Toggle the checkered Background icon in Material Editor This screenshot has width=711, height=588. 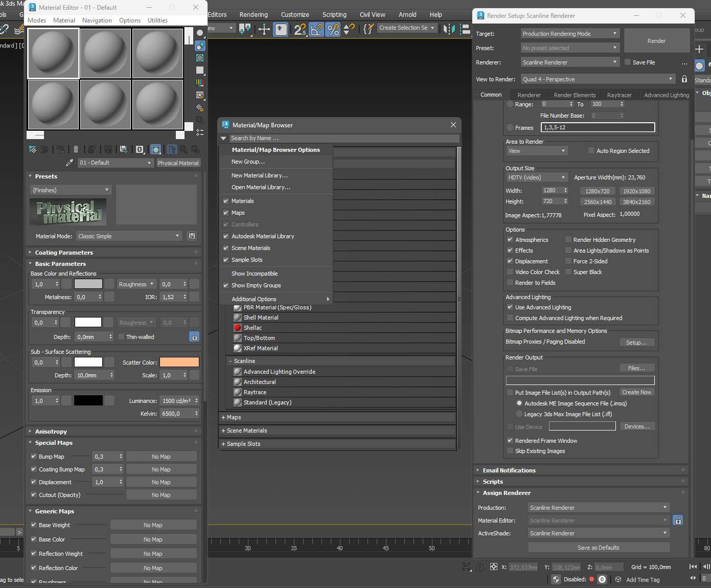coord(200,58)
